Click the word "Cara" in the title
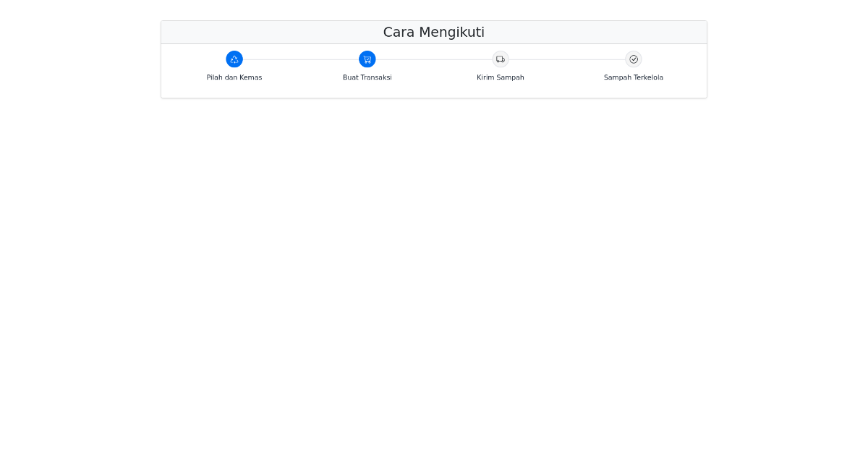 (399, 33)
